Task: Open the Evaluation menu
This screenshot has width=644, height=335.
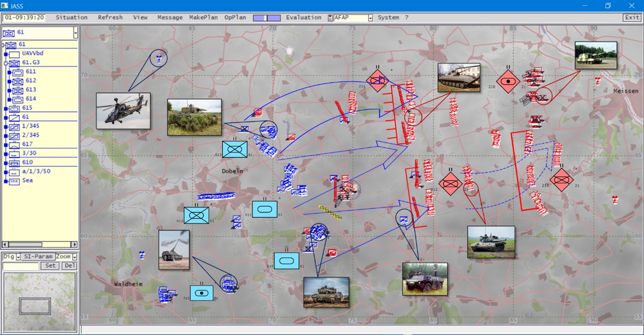Action: coord(304,17)
